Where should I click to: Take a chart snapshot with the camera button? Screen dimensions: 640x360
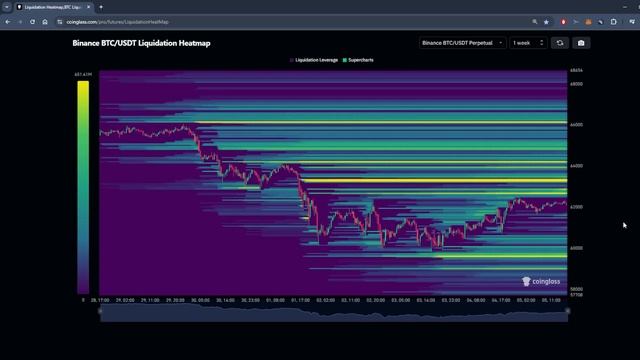581,43
